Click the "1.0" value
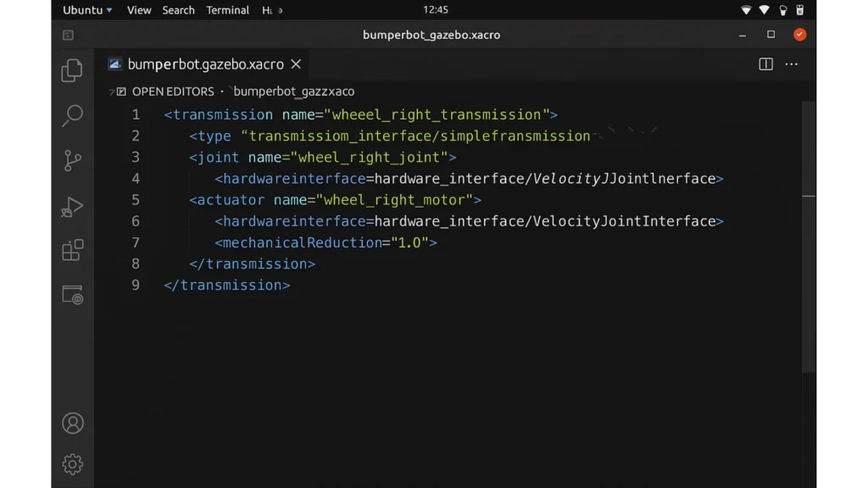The height and width of the screenshot is (488, 868). [409, 242]
